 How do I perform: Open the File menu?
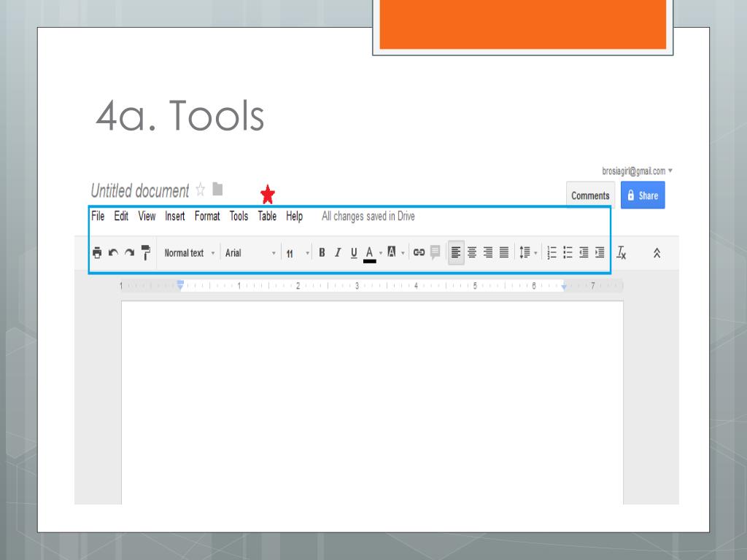coord(98,216)
